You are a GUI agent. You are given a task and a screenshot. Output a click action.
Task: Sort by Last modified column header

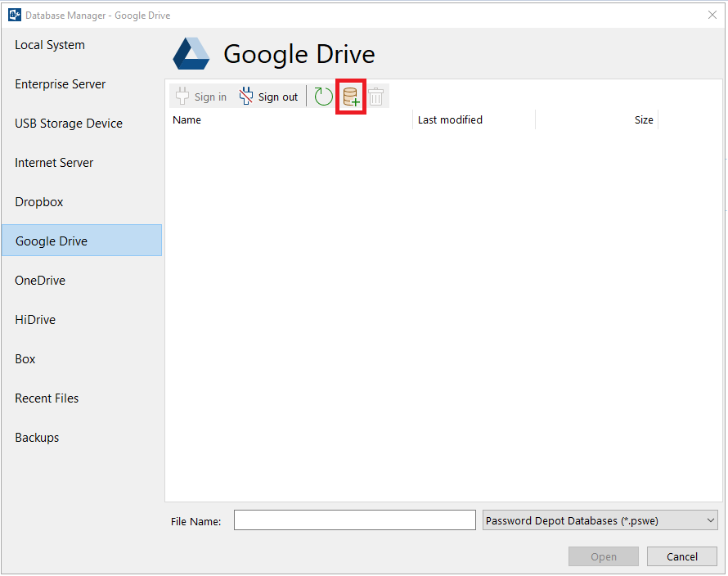[474, 119]
